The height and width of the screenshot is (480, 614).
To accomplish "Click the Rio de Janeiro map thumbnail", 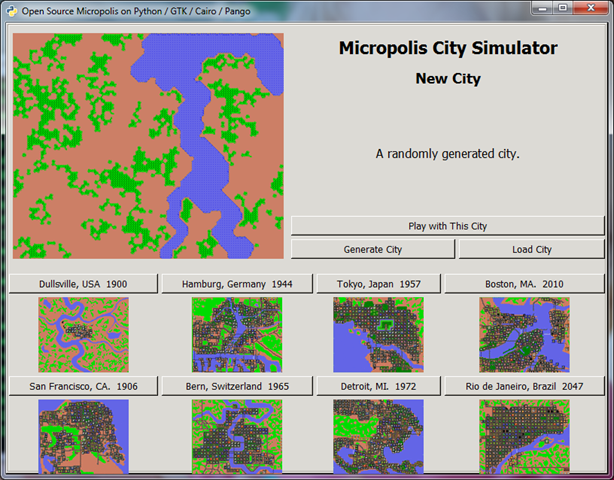I will [x=524, y=437].
